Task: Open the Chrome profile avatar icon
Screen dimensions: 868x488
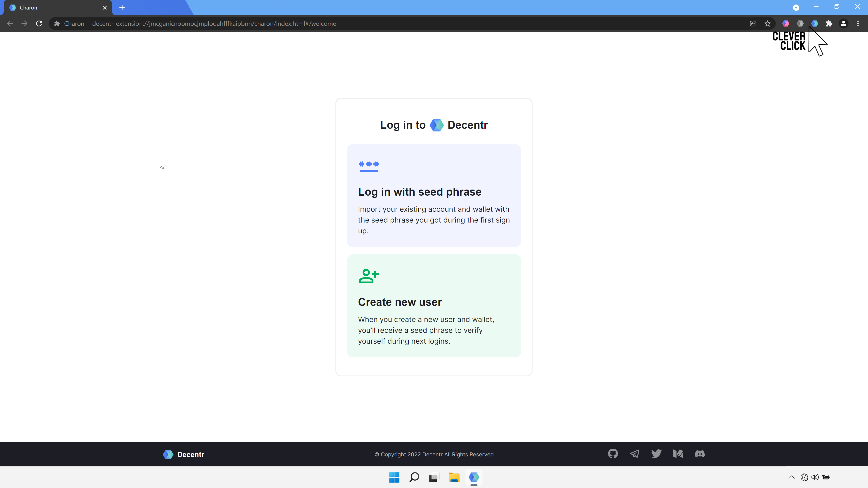Action: pyautogui.click(x=843, y=23)
